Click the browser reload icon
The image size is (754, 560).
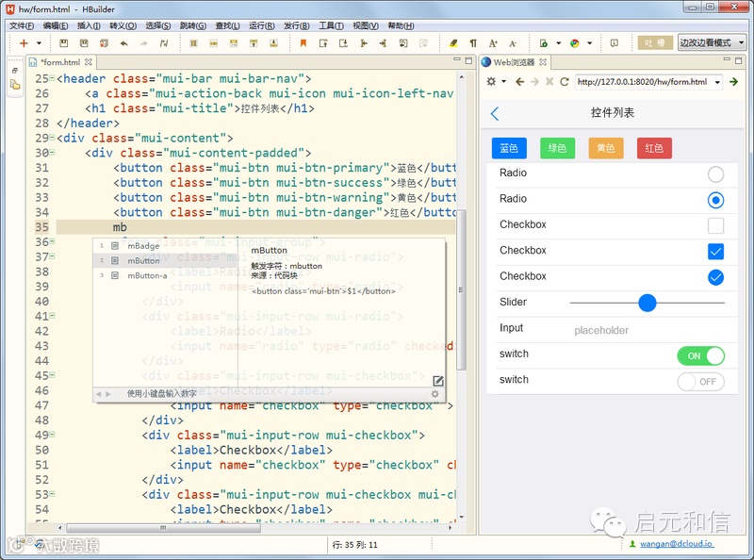pyautogui.click(x=564, y=82)
